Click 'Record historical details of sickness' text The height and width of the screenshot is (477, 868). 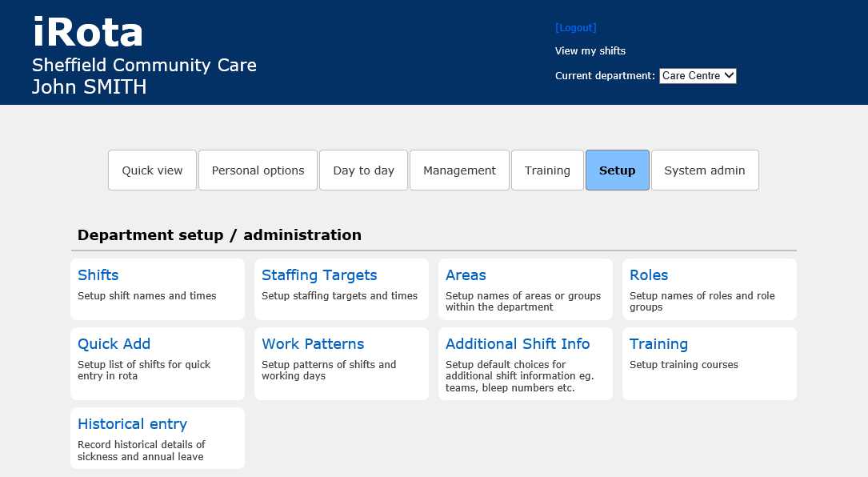click(141, 451)
